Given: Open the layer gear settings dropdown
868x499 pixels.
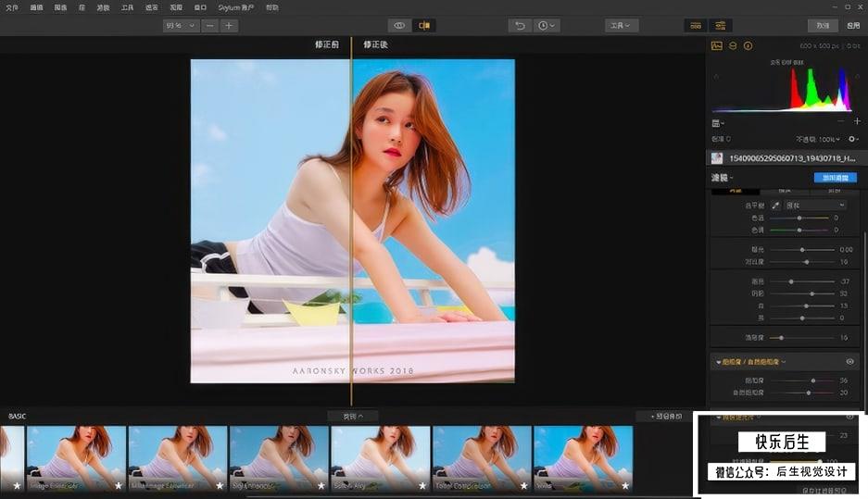Looking at the screenshot, I should tap(853, 140).
